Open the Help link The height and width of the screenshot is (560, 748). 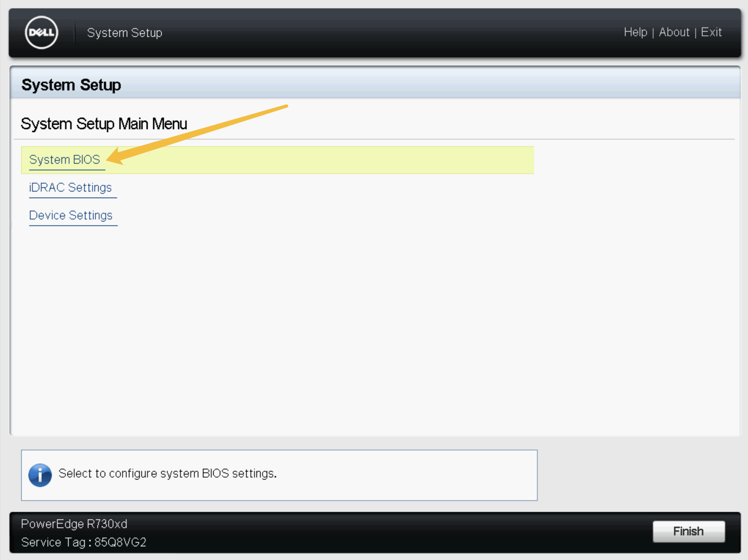point(635,32)
